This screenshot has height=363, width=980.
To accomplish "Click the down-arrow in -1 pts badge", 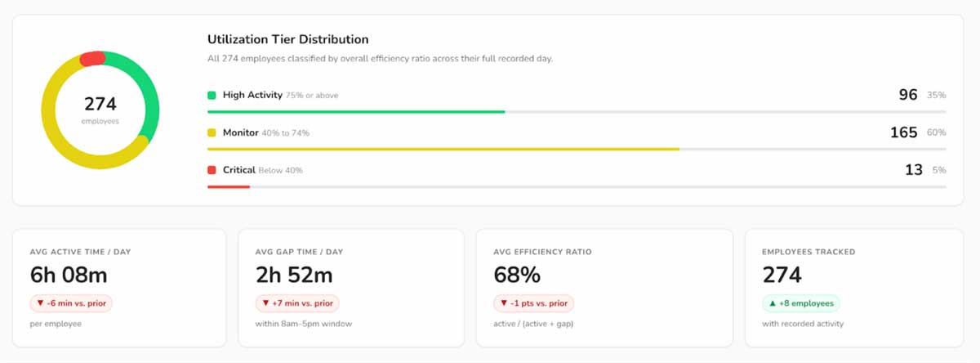I will [503, 303].
